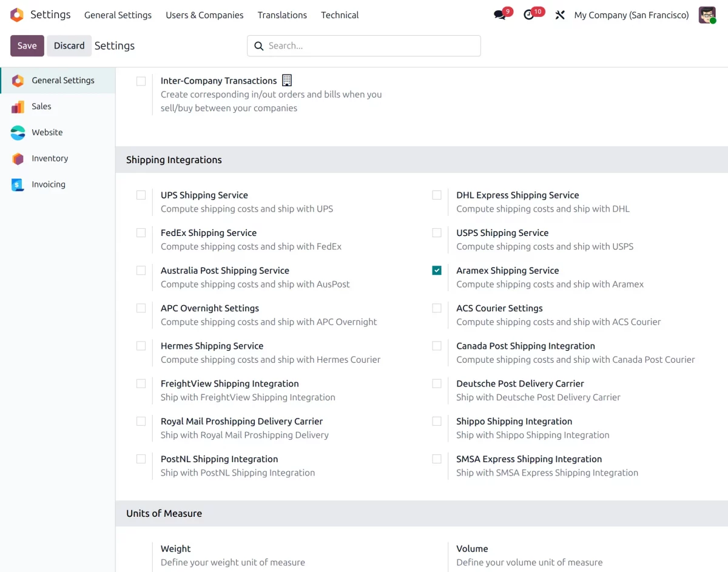
Task: Focus the settings search field
Action: tap(364, 46)
